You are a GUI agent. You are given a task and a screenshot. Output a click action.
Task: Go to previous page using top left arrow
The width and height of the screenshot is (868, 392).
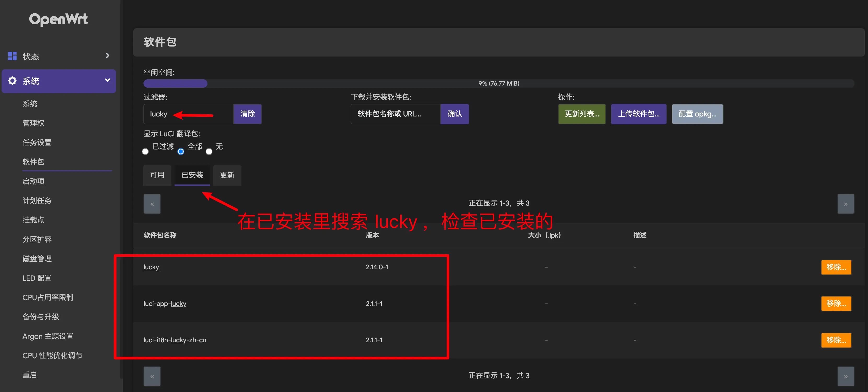pos(152,204)
